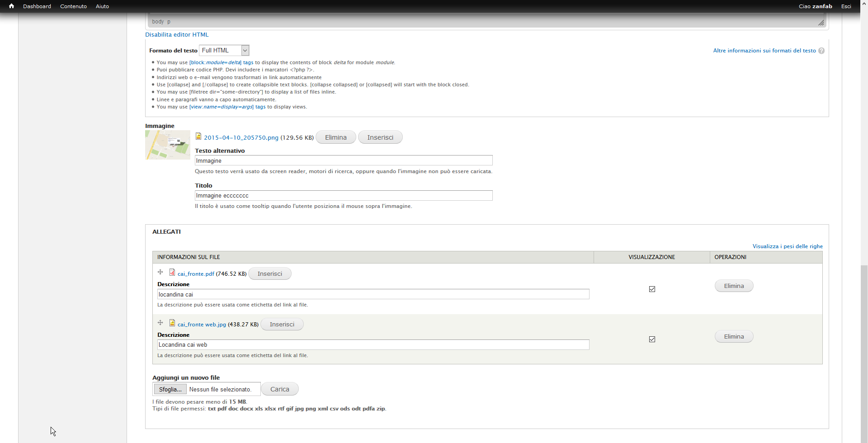The height and width of the screenshot is (443, 868).
Task: Click the map image thumbnail
Action: [x=168, y=145]
